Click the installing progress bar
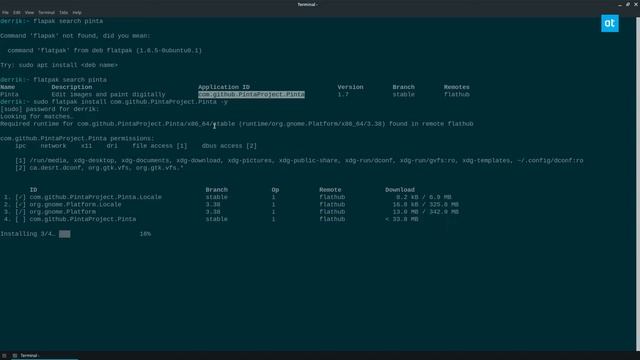 coord(64,234)
